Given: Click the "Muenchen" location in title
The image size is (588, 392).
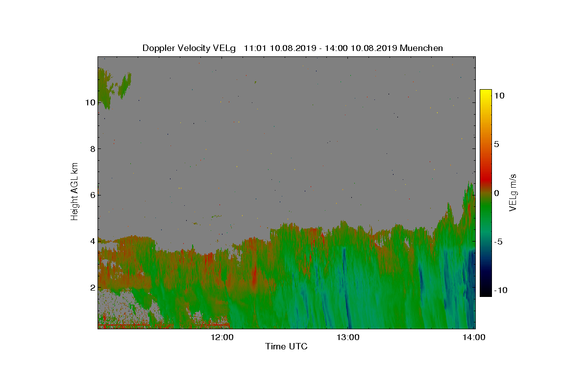Looking at the screenshot, I should pos(421,48).
